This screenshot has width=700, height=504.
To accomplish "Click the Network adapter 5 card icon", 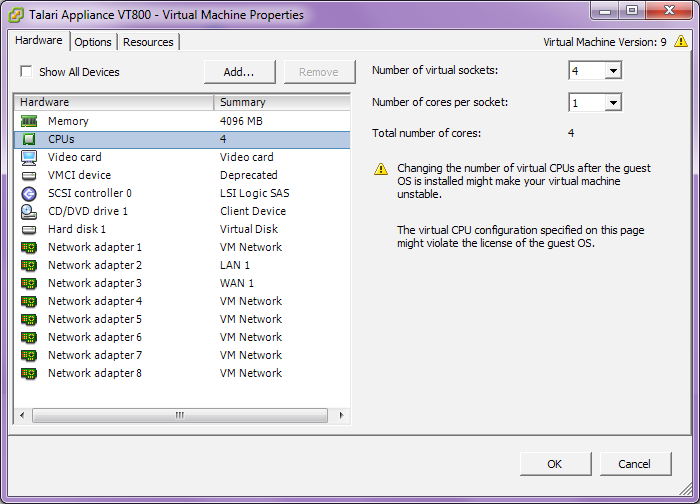I will pyautogui.click(x=29, y=320).
